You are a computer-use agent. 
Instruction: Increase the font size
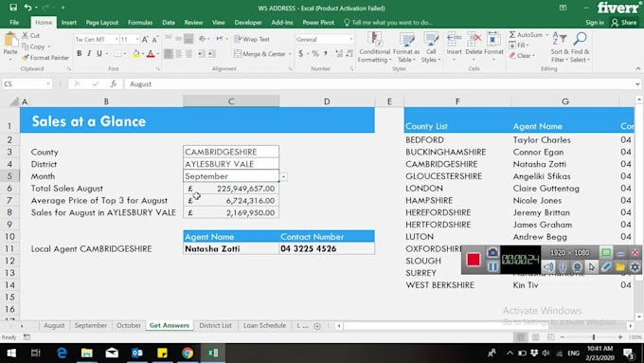point(145,40)
